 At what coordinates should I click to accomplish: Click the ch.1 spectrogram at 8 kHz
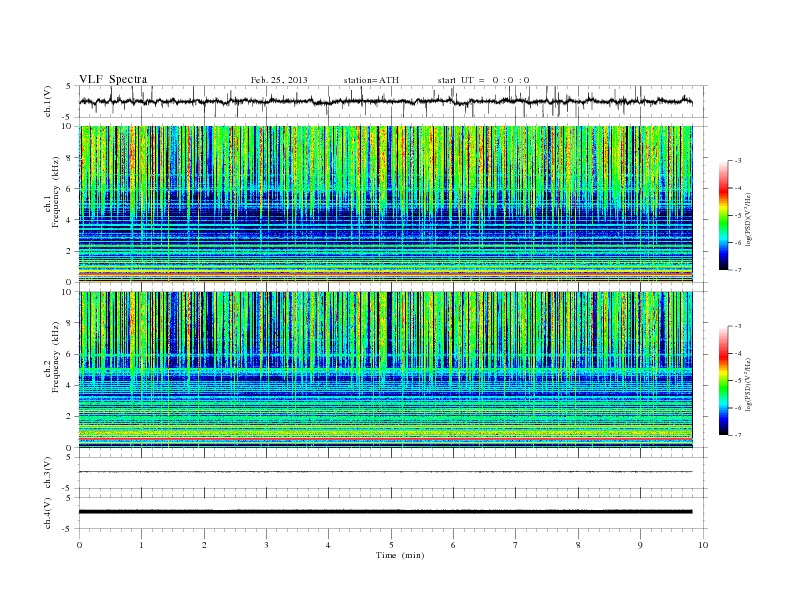point(386,158)
